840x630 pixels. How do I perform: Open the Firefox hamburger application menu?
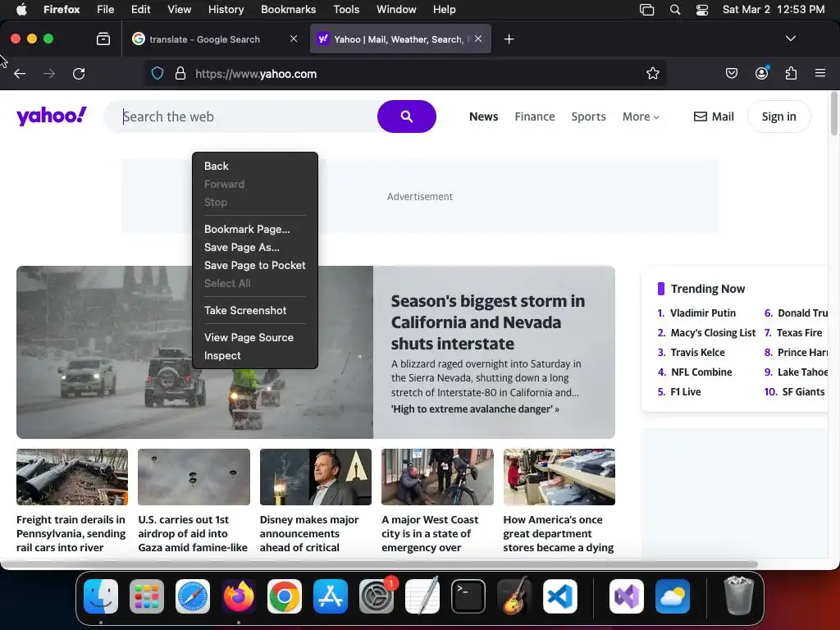pyautogui.click(x=819, y=73)
